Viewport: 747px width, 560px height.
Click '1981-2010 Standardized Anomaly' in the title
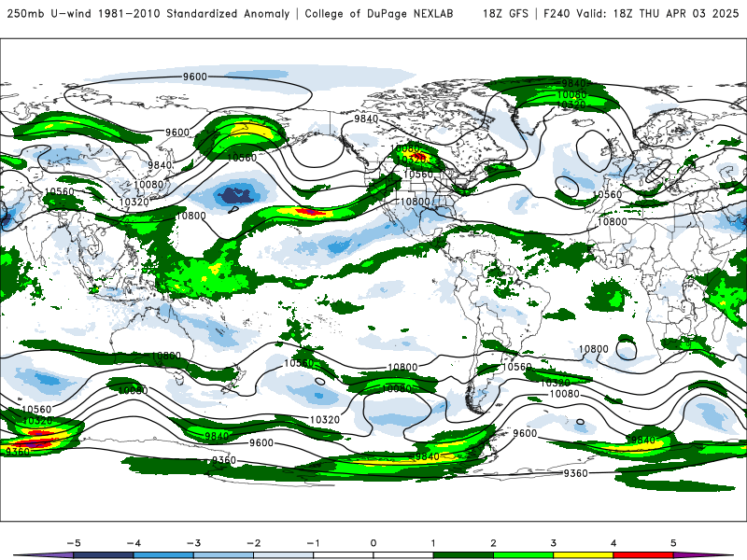[x=194, y=13]
